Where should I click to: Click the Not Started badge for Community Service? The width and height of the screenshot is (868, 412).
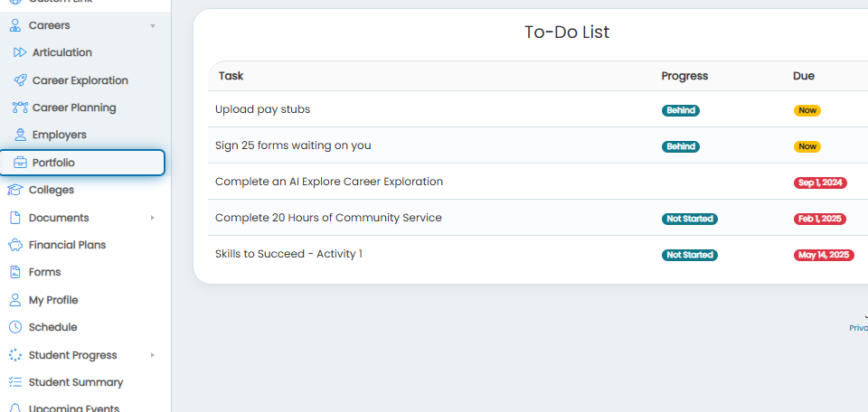690,219
